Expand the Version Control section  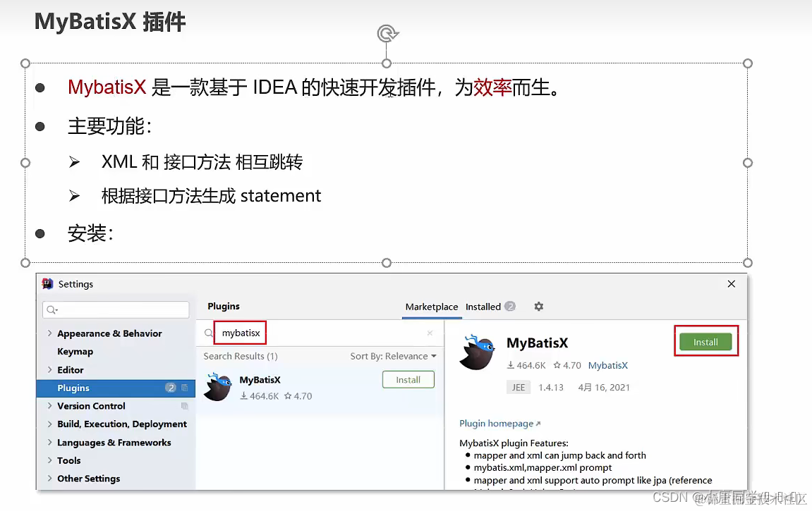(x=49, y=405)
